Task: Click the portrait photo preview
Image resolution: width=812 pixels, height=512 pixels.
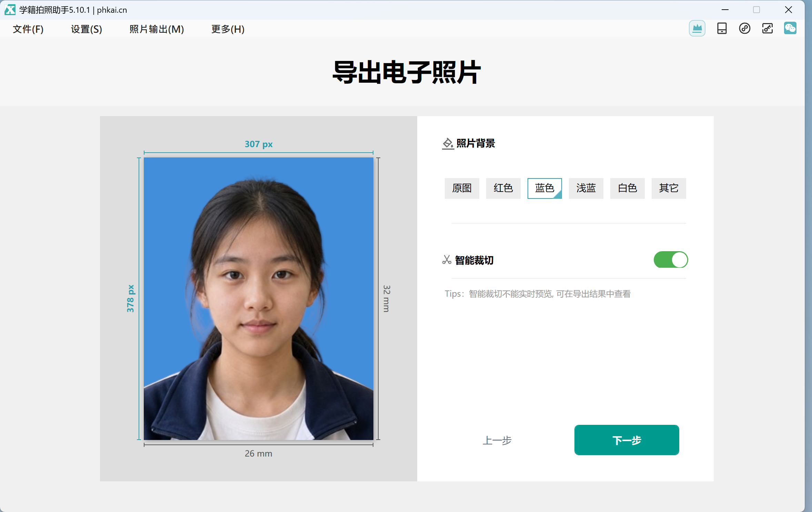Action: click(x=258, y=299)
